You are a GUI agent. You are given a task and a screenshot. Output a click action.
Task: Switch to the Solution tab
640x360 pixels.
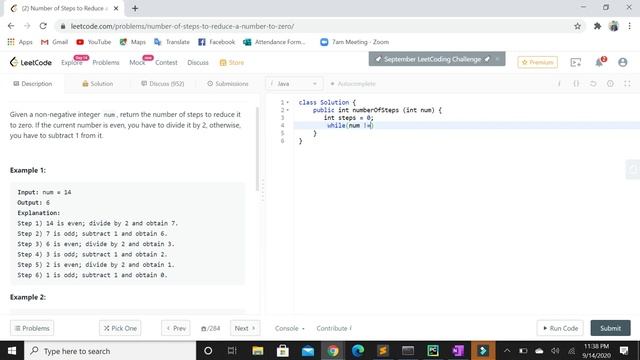[98, 84]
